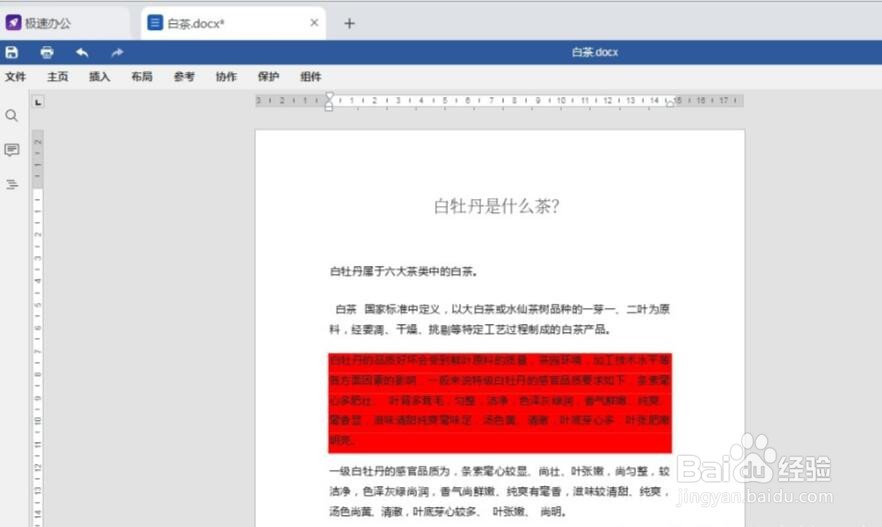Click the right indent marker on the ruler

click(x=670, y=103)
